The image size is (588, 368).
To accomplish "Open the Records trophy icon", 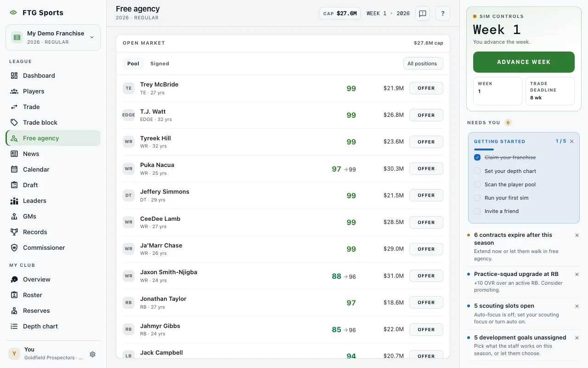I will [14, 232].
